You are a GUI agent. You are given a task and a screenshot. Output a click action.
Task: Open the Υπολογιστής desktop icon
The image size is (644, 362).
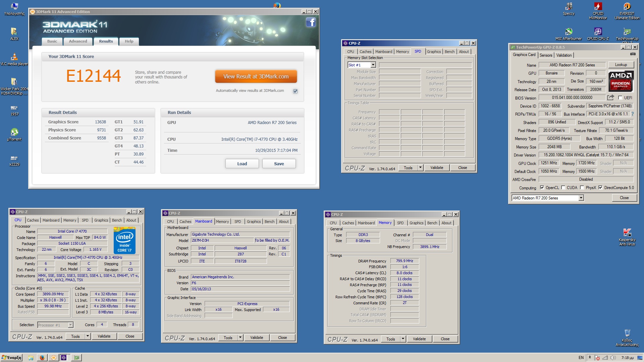click(x=14, y=9)
